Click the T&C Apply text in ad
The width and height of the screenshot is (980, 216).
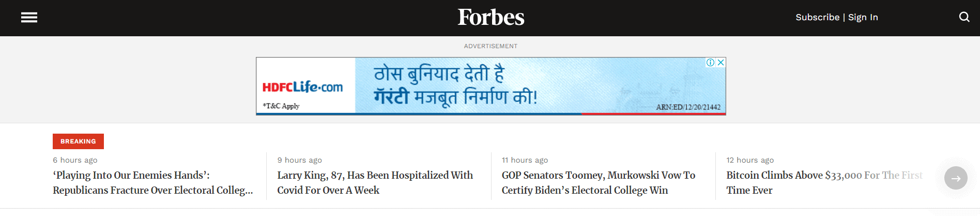coord(281,106)
